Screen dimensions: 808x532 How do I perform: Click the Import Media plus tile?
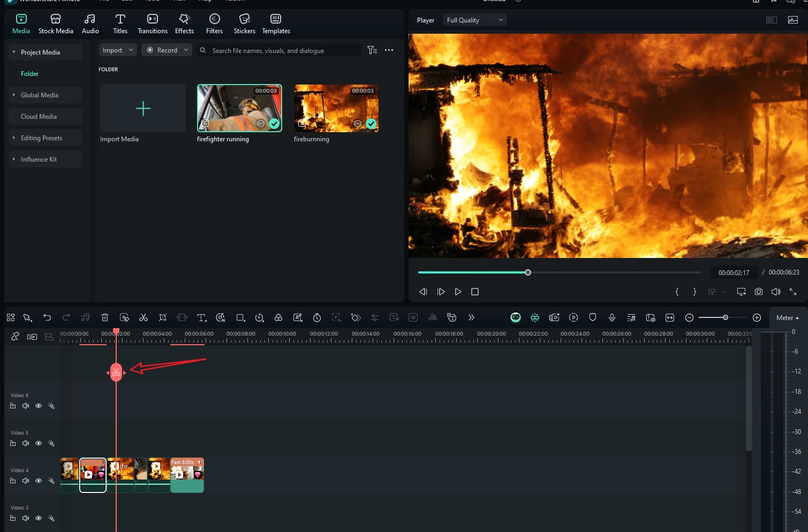click(143, 108)
